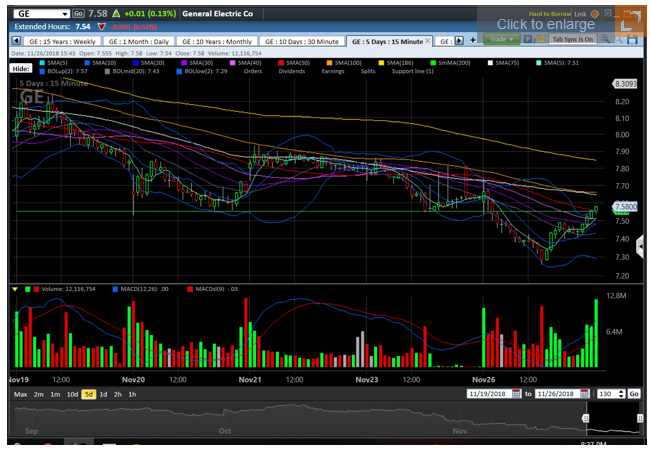Click the pop-out window icon beside Link

(x=607, y=14)
